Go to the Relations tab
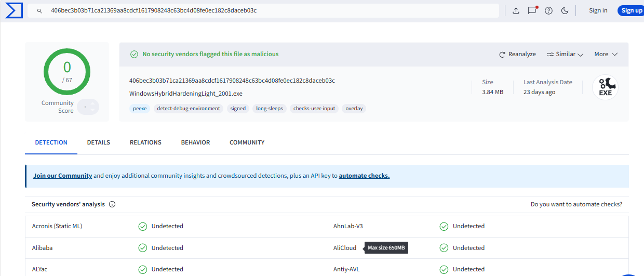644x276 pixels. 145,142
